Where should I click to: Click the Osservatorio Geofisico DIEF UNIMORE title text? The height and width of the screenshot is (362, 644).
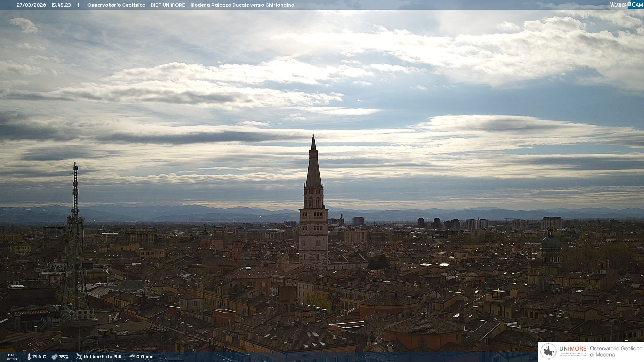(191, 5)
